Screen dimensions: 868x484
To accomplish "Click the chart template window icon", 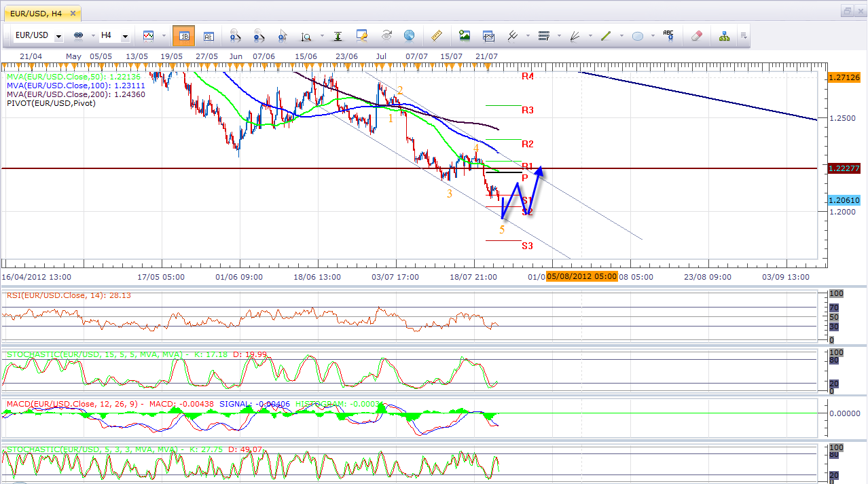I will click(488, 36).
